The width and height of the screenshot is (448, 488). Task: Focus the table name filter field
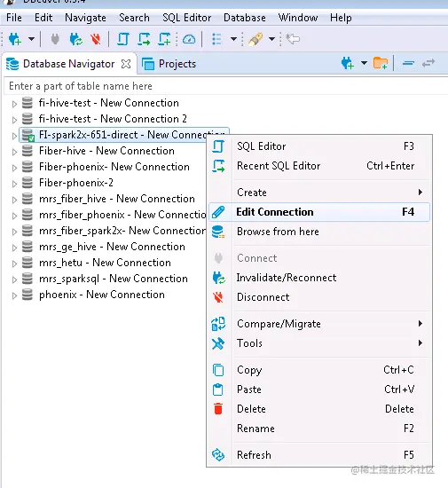(x=225, y=86)
